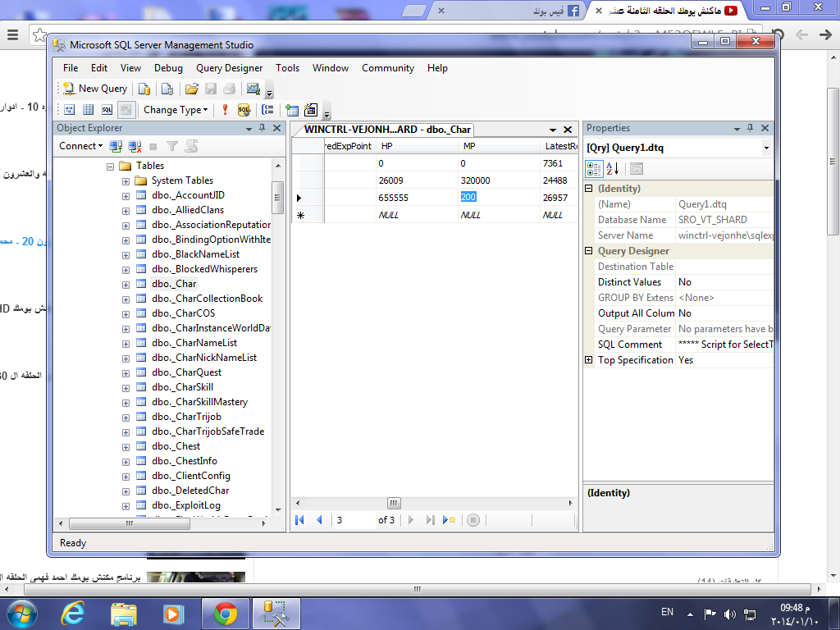Click the Object Explorer vertical scrollbar thumb
This screenshot has width=840, height=630.
click(277, 197)
